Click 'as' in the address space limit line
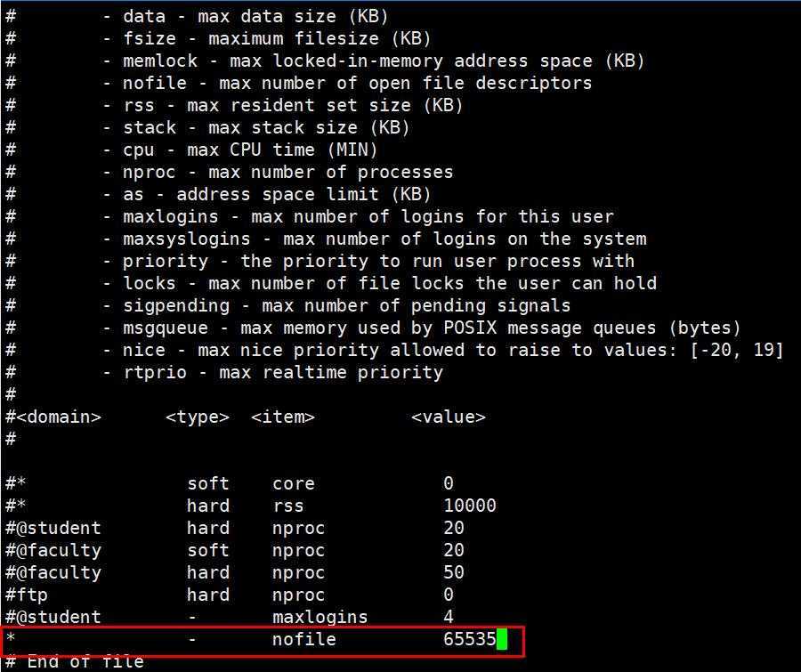 click(133, 195)
